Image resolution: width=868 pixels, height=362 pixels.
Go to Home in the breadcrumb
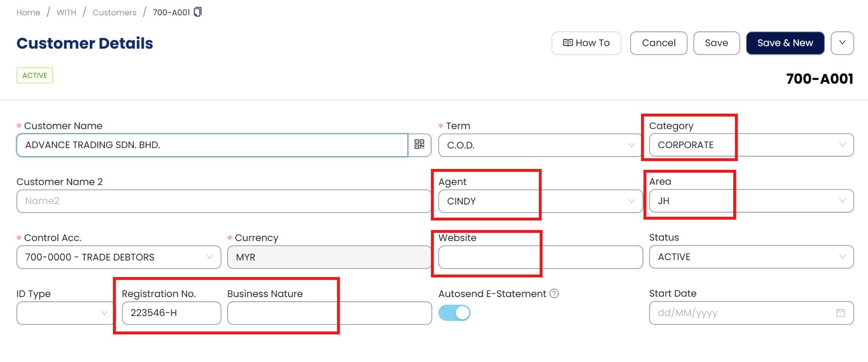pos(28,12)
